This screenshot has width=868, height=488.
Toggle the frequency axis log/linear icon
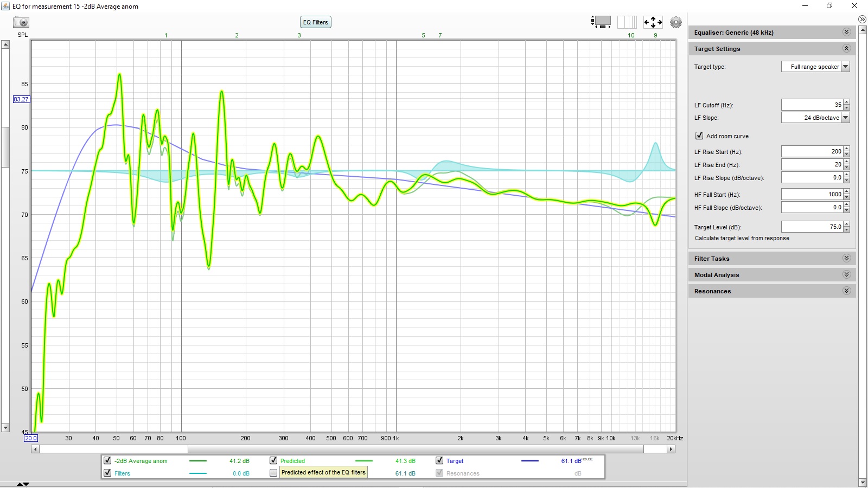627,22
